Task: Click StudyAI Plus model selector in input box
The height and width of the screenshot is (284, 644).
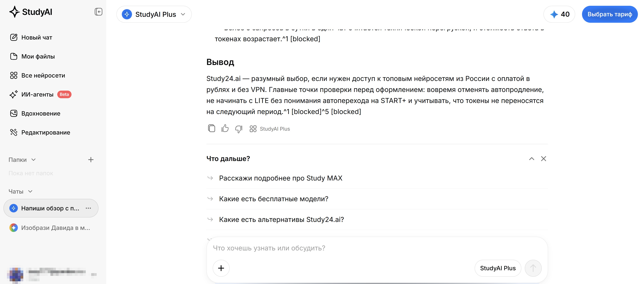Action: tap(498, 268)
